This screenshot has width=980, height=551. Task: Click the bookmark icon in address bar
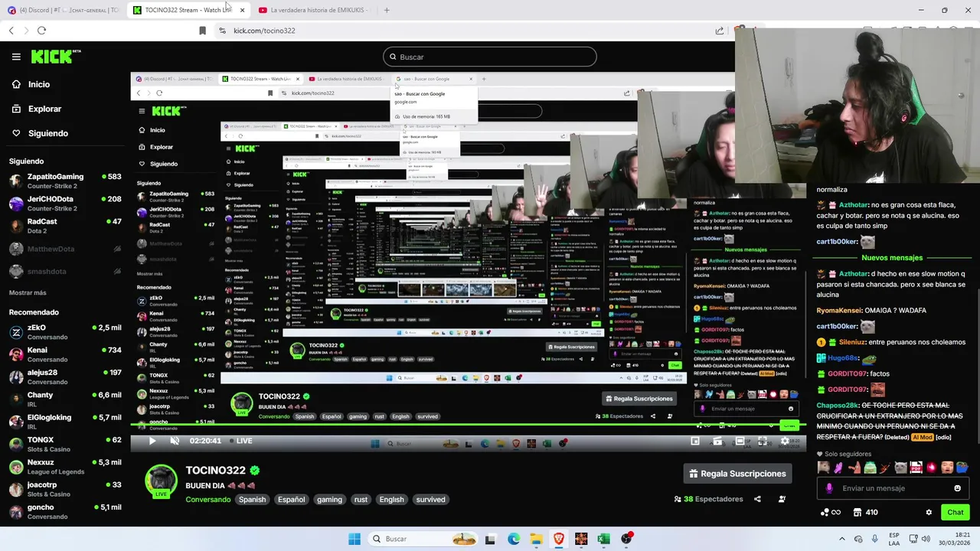[202, 31]
